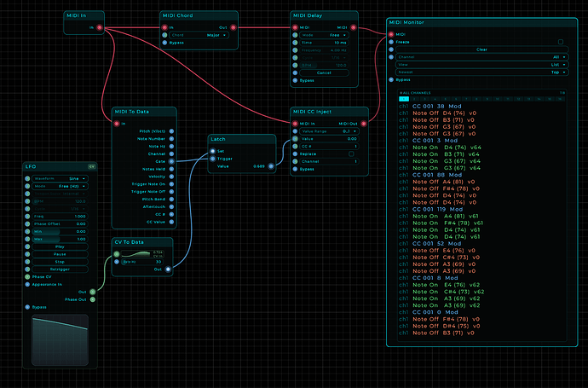Open the Value Range dropdown in CC Inject

(x=329, y=131)
